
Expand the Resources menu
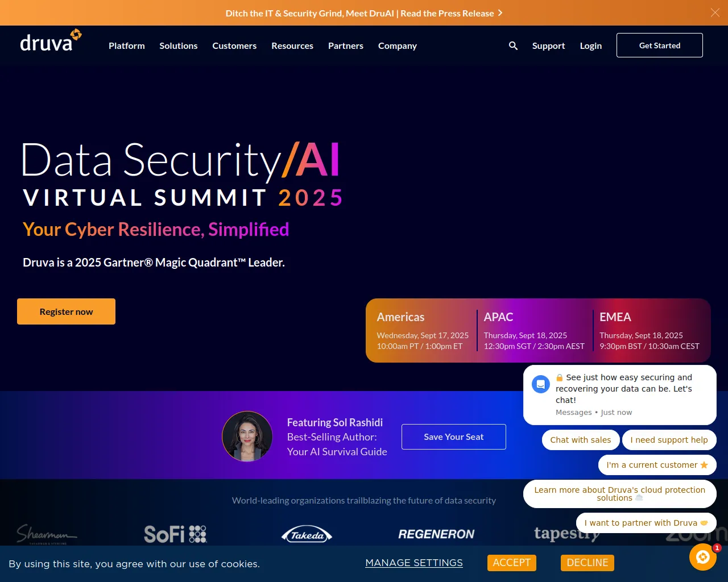point(292,45)
